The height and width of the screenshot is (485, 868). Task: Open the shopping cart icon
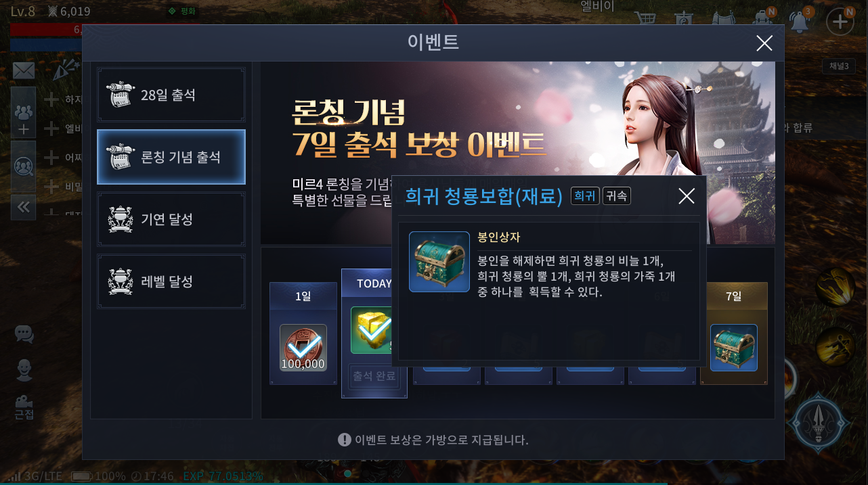(648, 22)
